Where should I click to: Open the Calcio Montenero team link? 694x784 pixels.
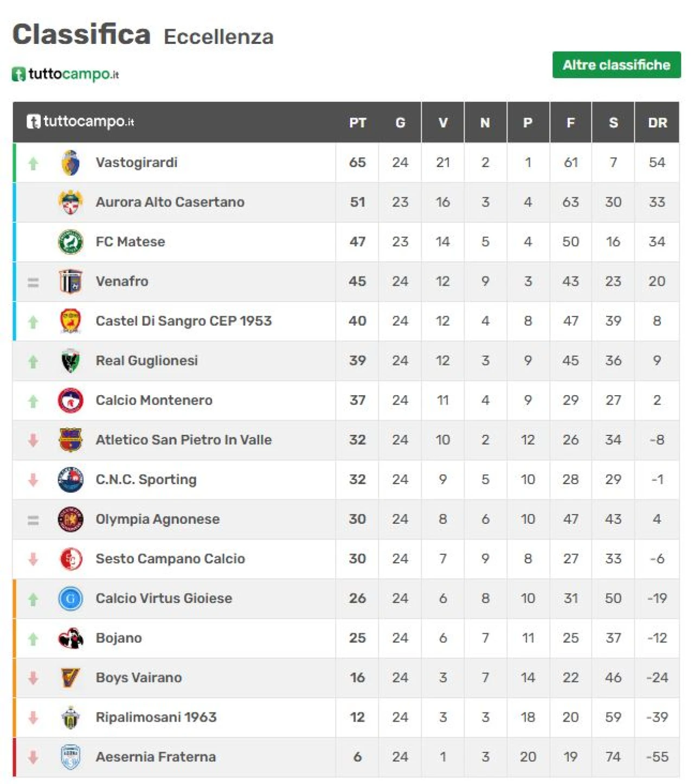[x=154, y=400]
